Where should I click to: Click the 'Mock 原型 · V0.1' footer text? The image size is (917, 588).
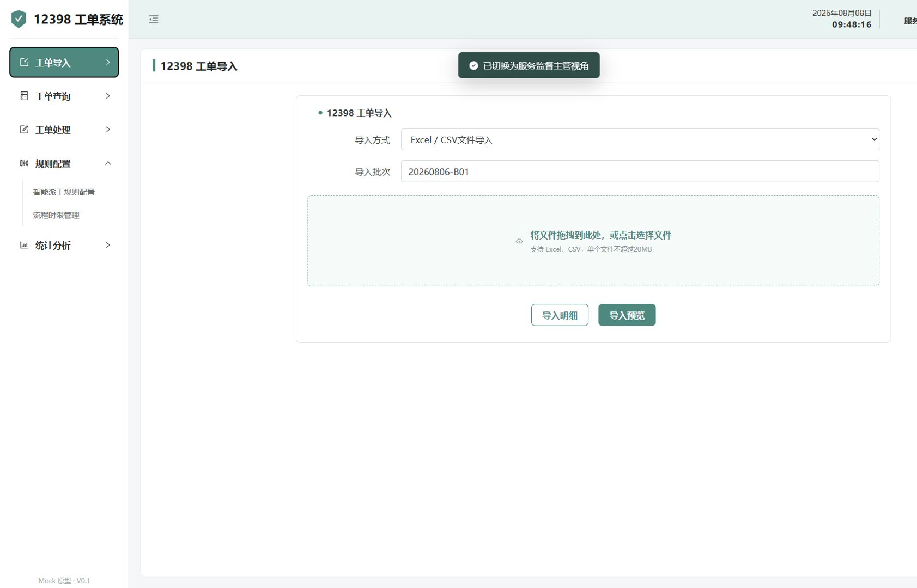64,581
